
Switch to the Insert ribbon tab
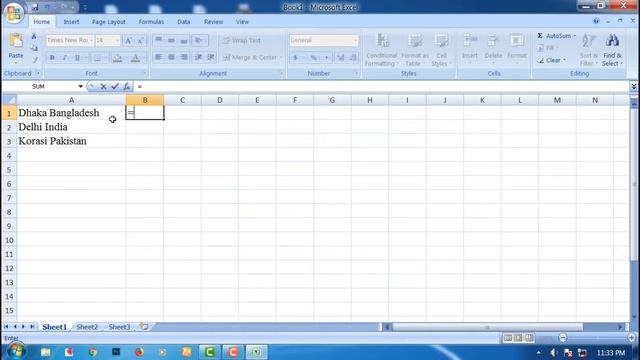point(71,22)
